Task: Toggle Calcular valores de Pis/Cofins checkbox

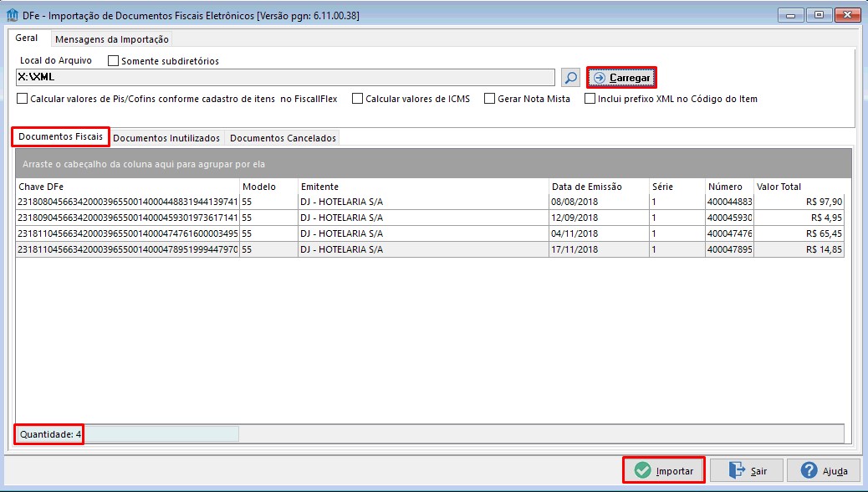Action: tap(22, 99)
